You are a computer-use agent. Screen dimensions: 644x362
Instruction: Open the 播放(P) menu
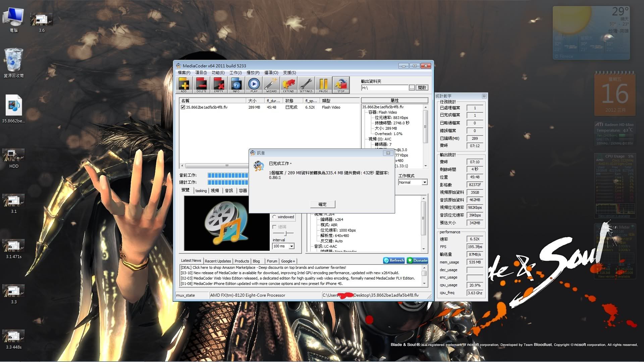pos(253,73)
